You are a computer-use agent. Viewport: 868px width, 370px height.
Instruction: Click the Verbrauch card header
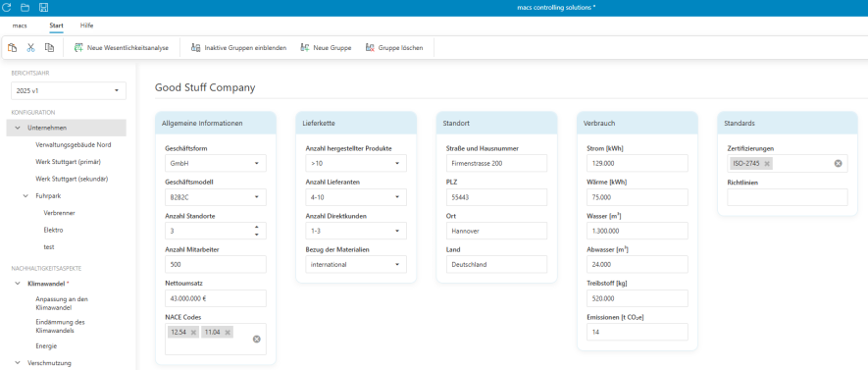coord(638,123)
